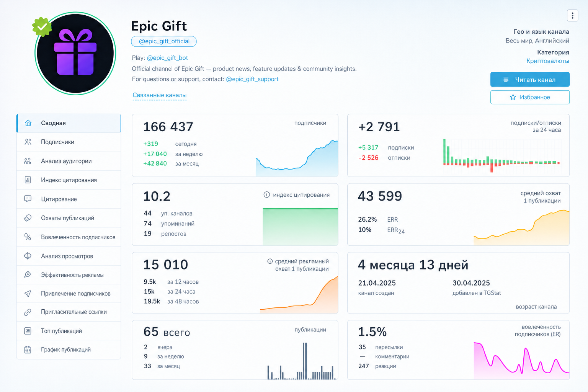
Task: Open the Анализ аудитории section
Action: 69,161
